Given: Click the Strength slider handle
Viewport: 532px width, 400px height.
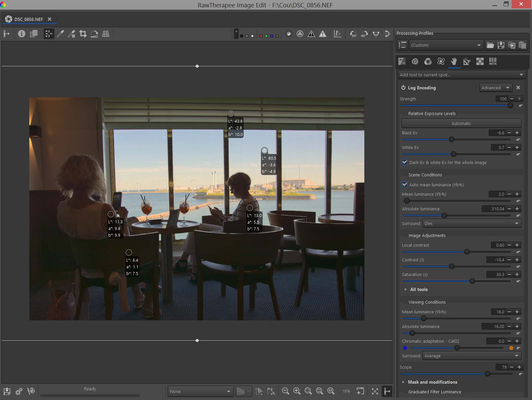Looking at the screenshot, I should 510,105.
